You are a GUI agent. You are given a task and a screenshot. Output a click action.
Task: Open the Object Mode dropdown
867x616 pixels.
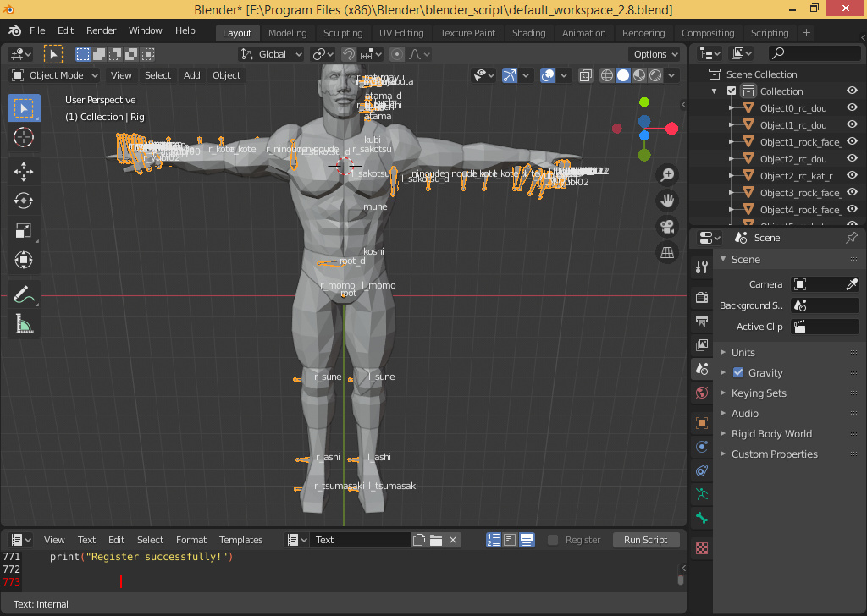pyautogui.click(x=54, y=75)
